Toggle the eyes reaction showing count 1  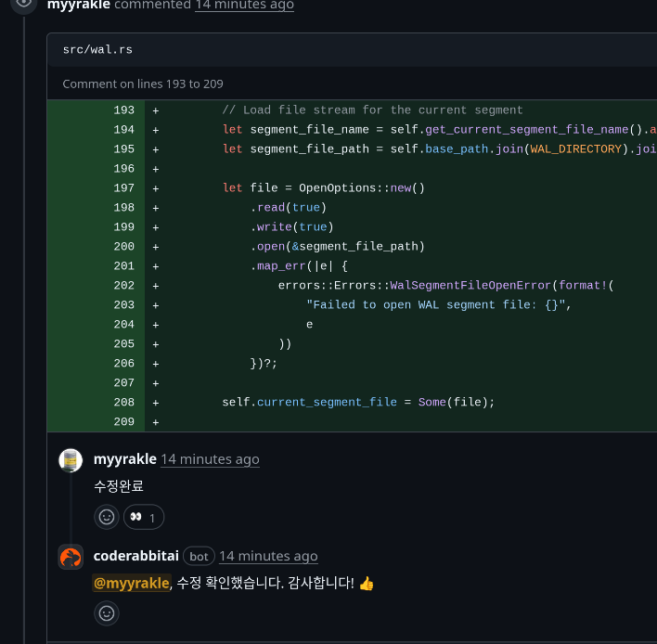click(144, 517)
